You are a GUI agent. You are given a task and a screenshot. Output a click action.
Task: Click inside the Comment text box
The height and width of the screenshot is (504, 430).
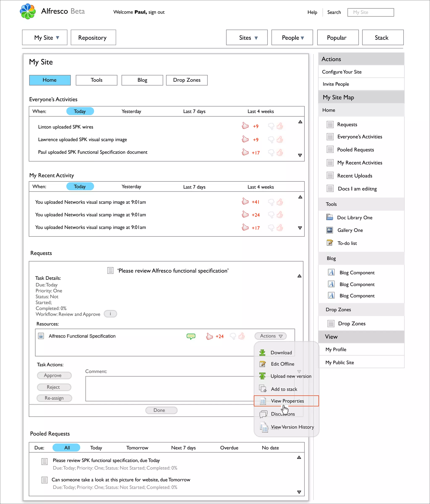(169, 388)
